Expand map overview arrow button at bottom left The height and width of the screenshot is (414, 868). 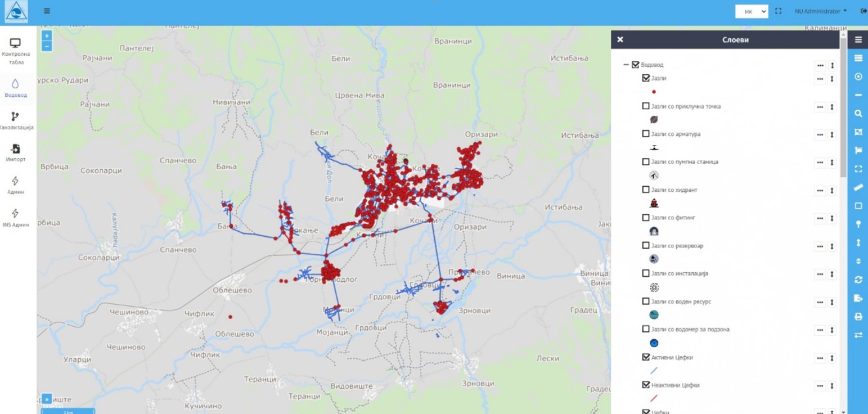coord(47,399)
